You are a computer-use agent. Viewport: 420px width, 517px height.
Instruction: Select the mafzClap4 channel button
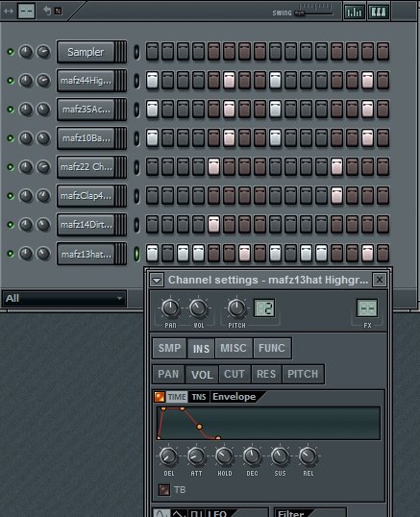91,196
